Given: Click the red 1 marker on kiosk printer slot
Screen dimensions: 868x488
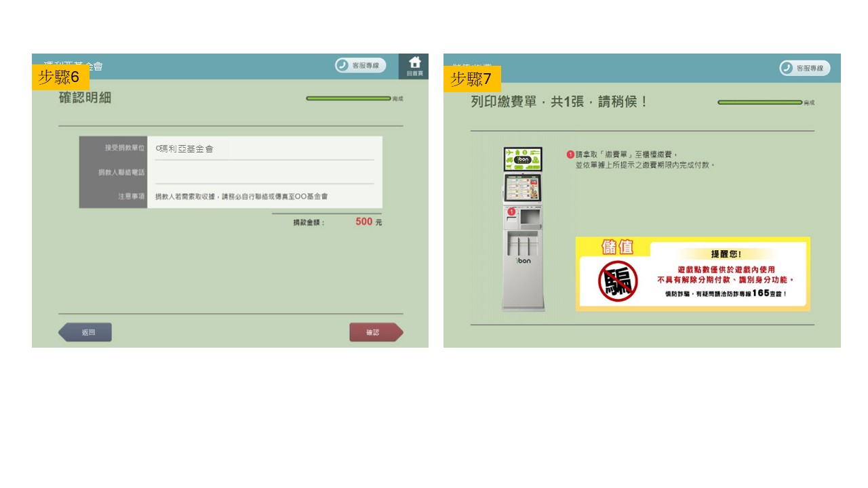Looking at the screenshot, I should 511,212.
